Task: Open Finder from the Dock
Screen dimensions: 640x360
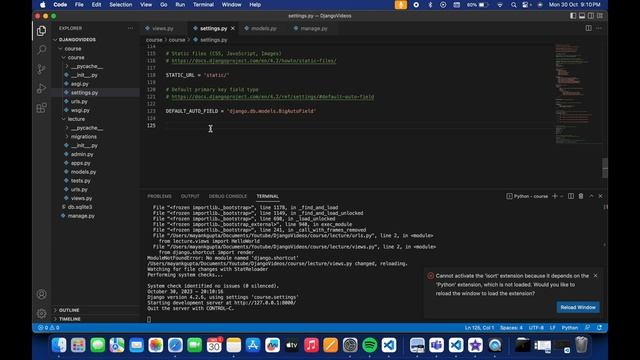Action: [x=59, y=345]
